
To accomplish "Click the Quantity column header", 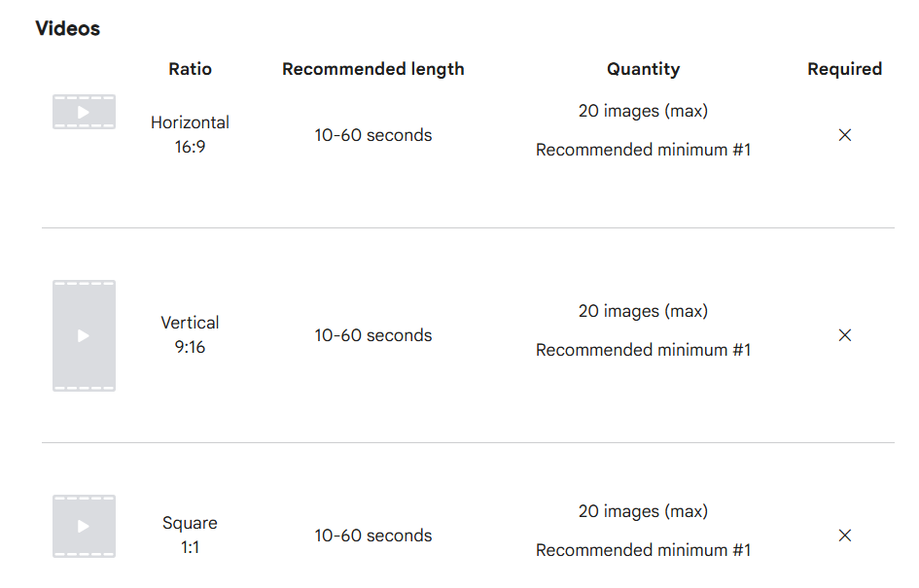I will tap(643, 69).
